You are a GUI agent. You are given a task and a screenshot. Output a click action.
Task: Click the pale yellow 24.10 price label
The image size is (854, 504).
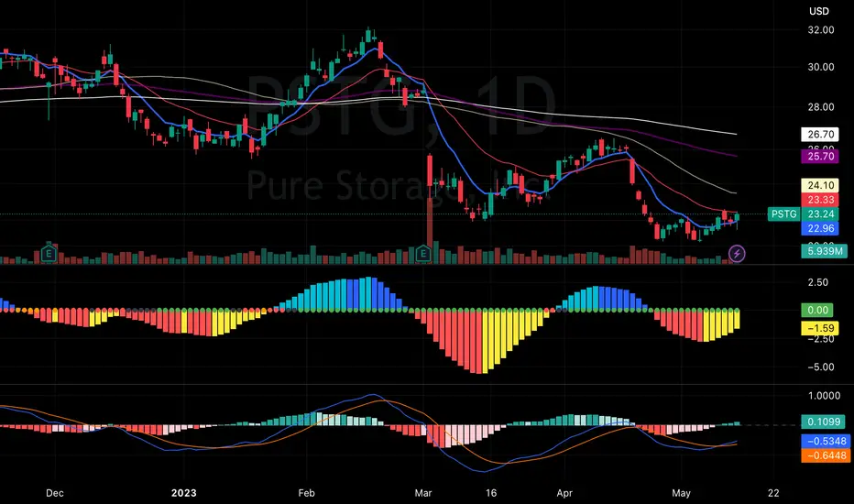click(820, 185)
